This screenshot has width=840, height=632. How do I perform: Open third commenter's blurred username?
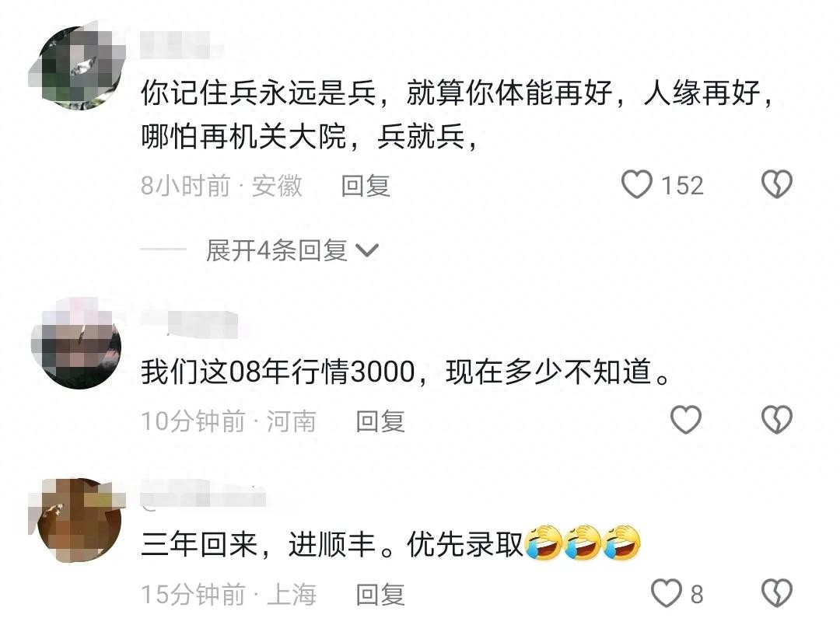click(x=202, y=494)
